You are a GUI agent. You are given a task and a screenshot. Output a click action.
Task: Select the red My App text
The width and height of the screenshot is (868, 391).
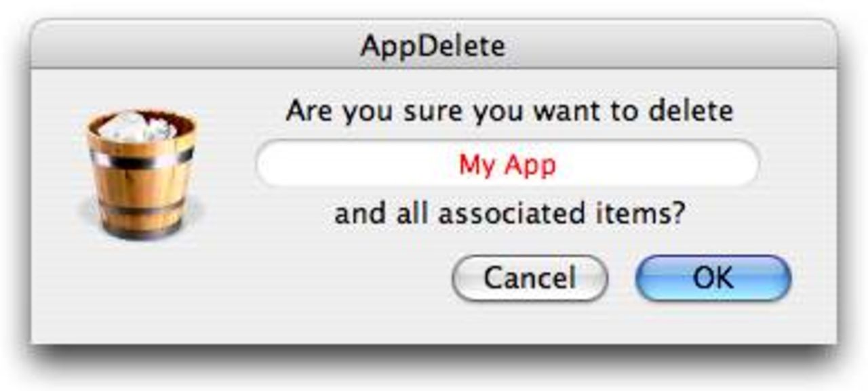tap(507, 163)
